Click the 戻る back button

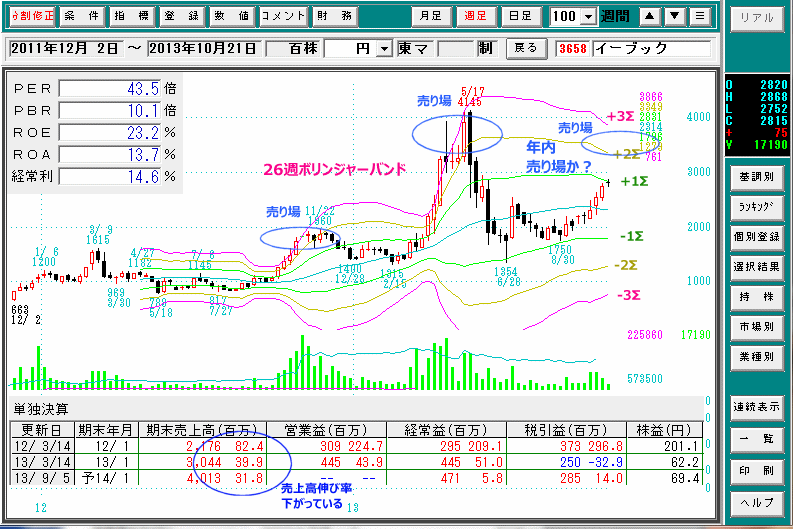coord(525,49)
